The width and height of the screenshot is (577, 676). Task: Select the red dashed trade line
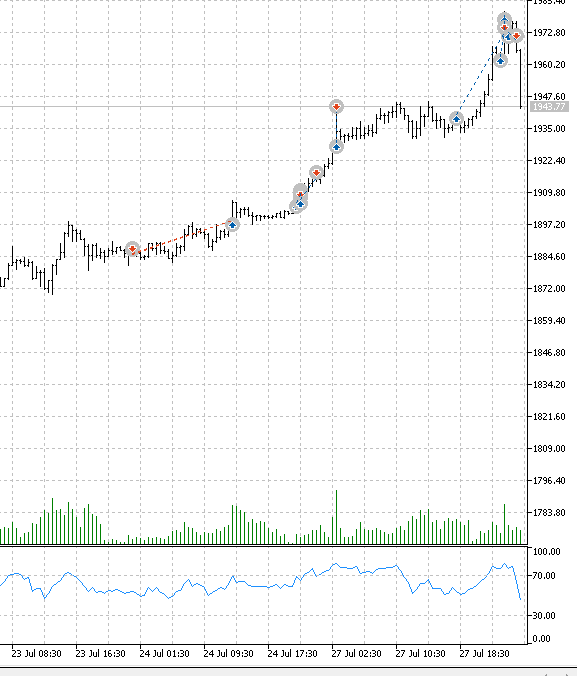pyautogui.click(x=182, y=237)
